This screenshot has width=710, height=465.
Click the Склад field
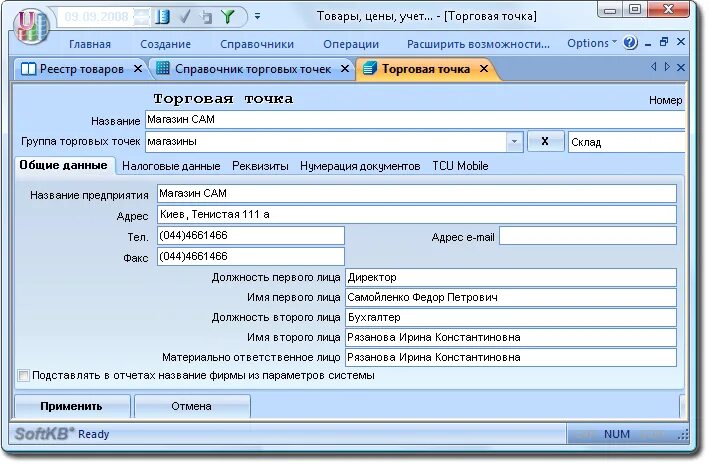pyautogui.click(x=626, y=142)
